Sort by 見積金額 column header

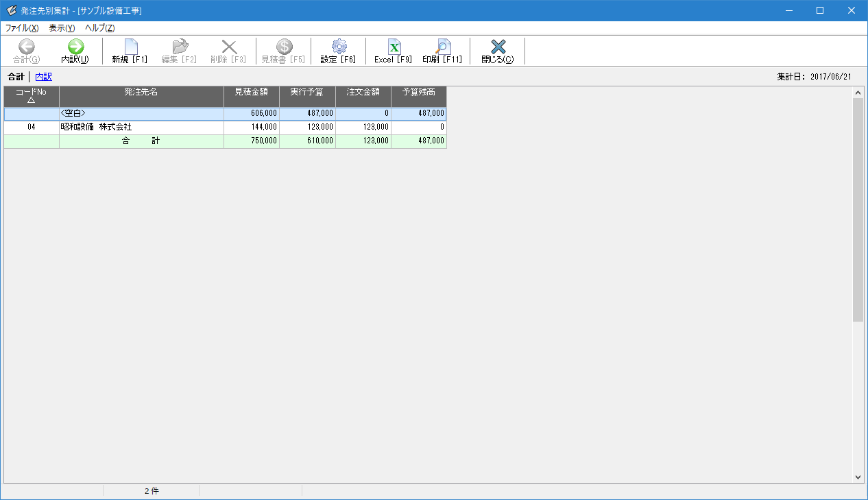point(252,96)
